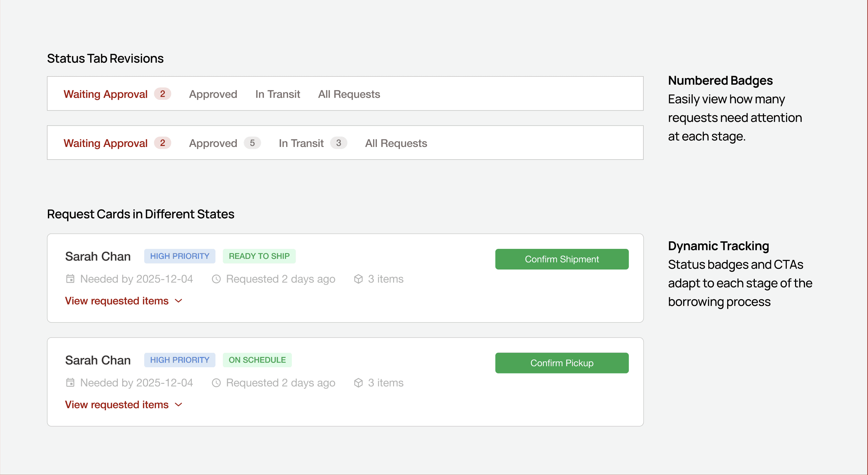The image size is (868, 475).
Task: Click the ON SCHEDULE status badge
Action: [257, 360]
